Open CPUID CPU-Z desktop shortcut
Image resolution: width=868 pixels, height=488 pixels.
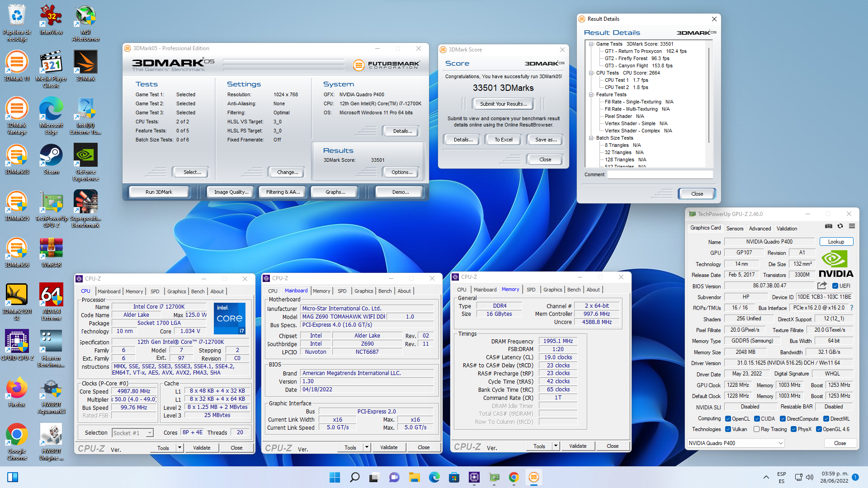click(x=17, y=345)
